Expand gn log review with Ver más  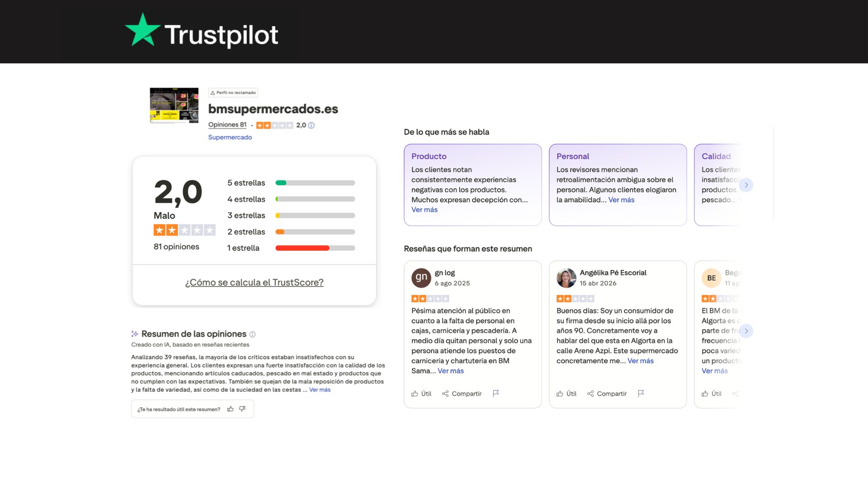pos(451,371)
